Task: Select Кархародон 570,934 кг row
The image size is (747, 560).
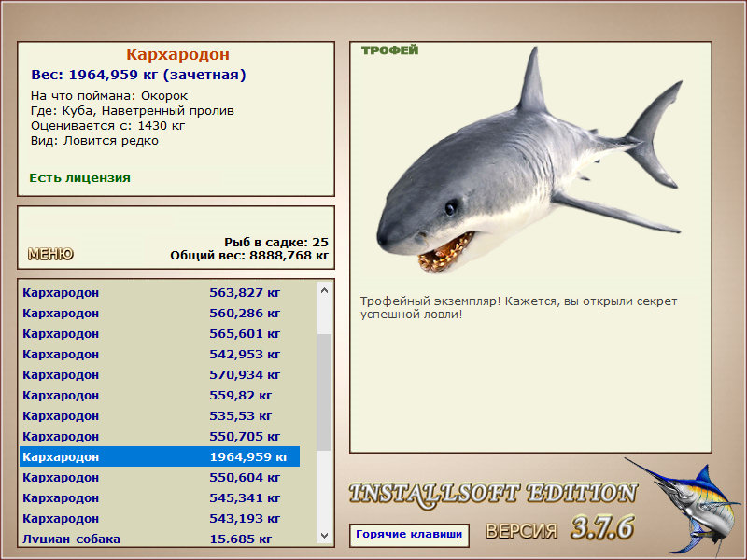Action: point(160,374)
